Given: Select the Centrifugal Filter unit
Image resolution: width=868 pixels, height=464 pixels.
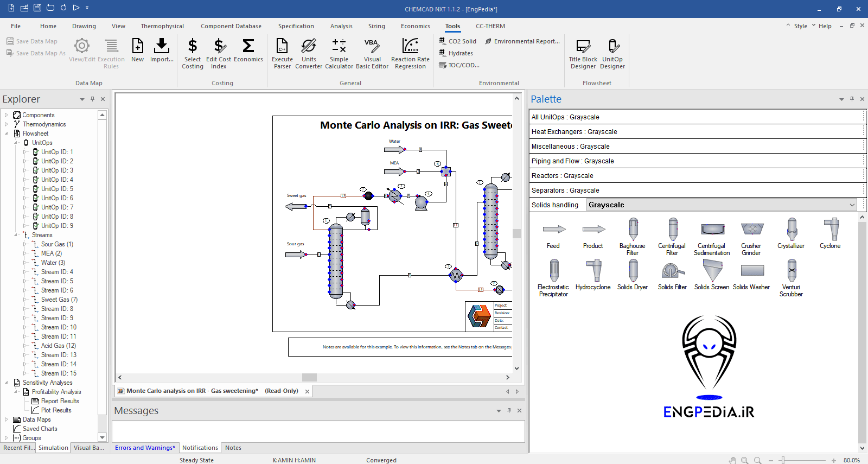Looking at the screenshot, I should [672, 237].
